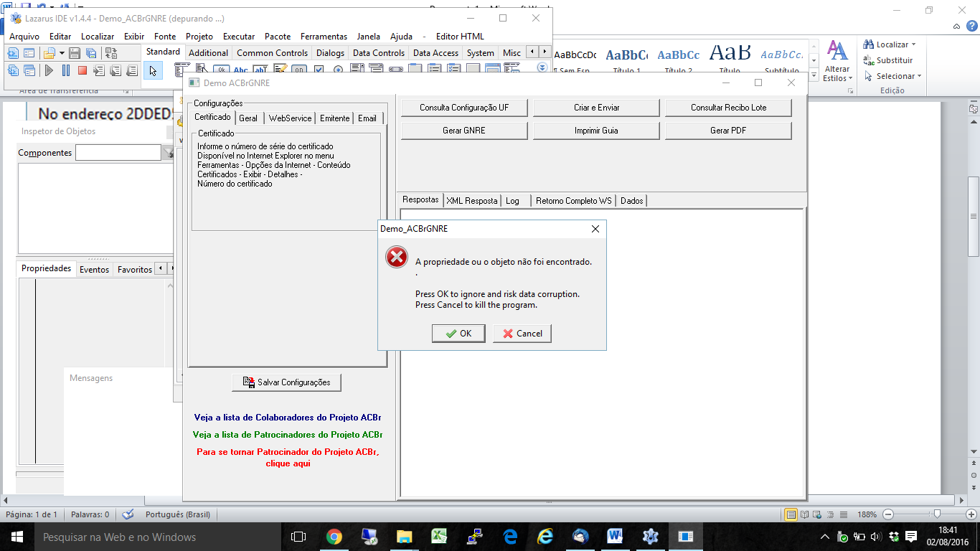The width and height of the screenshot is (980, 551).
Task: Click Word Help question mark icon
Action: pos(971,26)
